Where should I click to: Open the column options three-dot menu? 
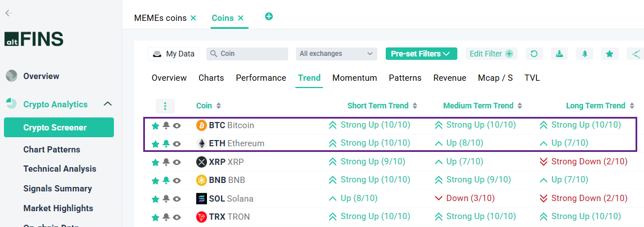tap(165, 106)
